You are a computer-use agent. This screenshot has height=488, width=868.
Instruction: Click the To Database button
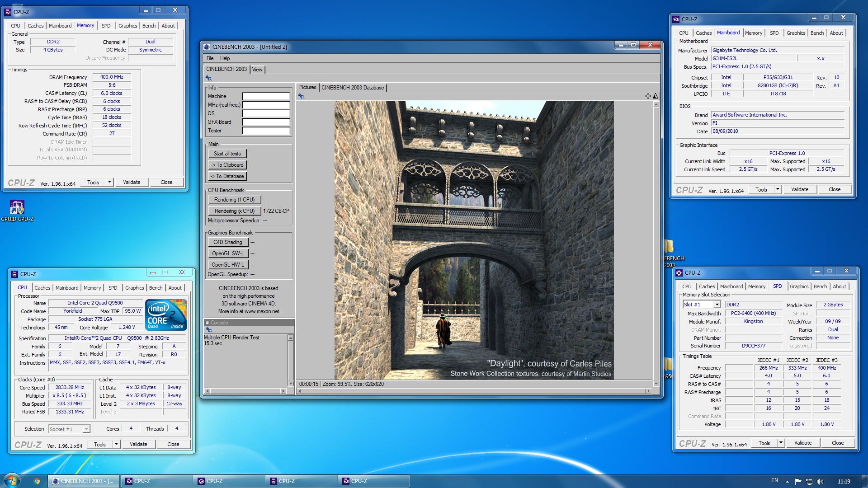(227, 176)
